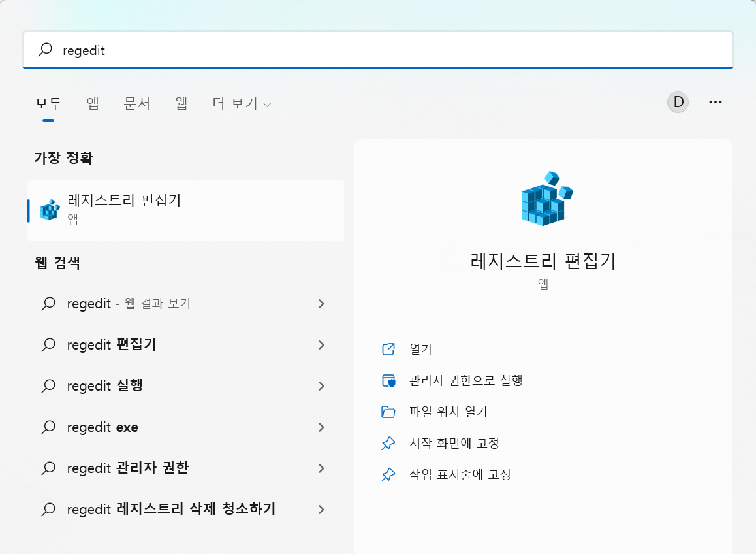Click the pin icon for 작업 표시줄에 고정
Viewport: 756px width, 554px height.
coord(388,474)
